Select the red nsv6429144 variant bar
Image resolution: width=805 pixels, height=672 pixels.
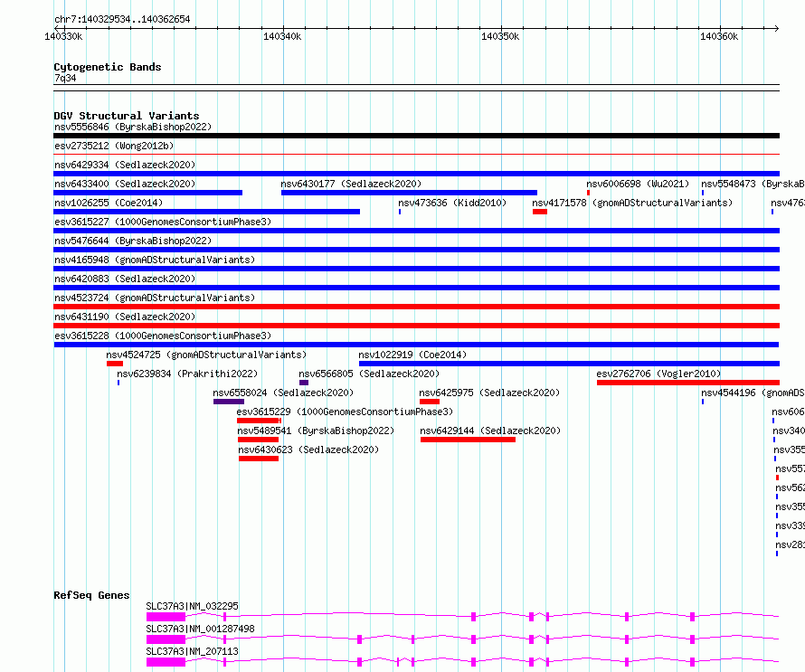point(468,440)
